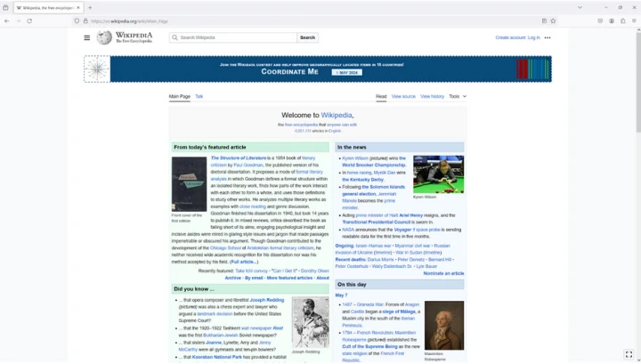Open the Kyren Wilson snooker photo
The height and width of the screenshot is (364, 641).
point(438,174)
